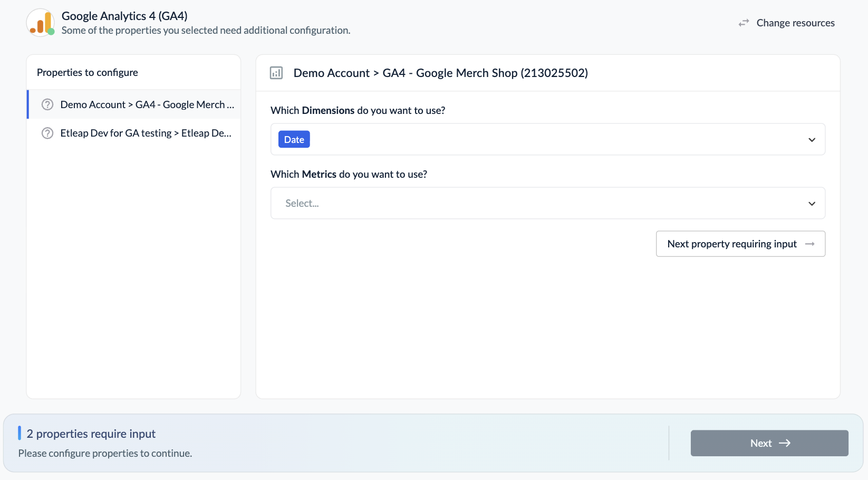
Task: Click Which Dimensions do you want to use label
Action: (x=358, y=110)
